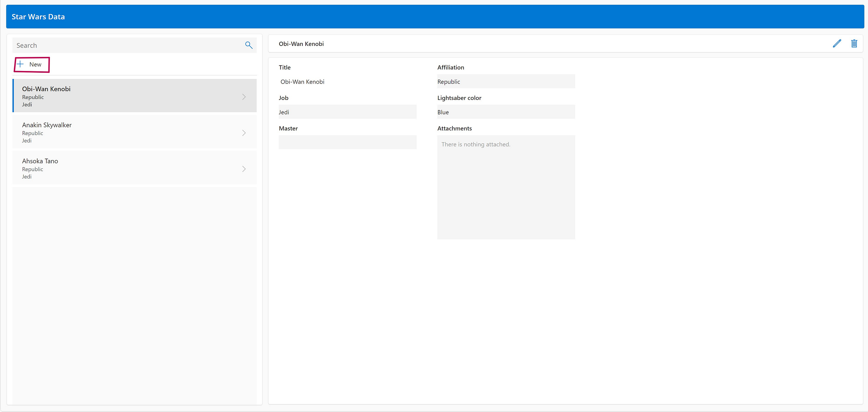The image size is (868, 412).
Task: Click the Lightsaber color label
Action: [459, 98]
